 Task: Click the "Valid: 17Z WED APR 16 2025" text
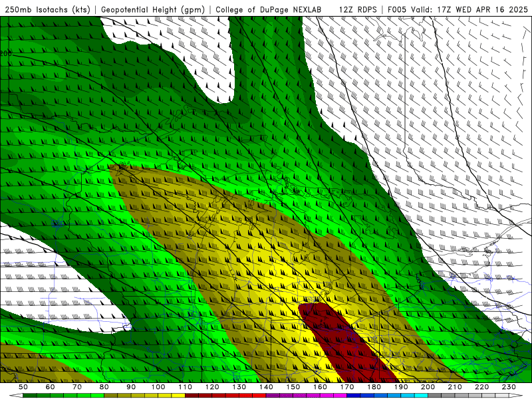click(469, 10)
